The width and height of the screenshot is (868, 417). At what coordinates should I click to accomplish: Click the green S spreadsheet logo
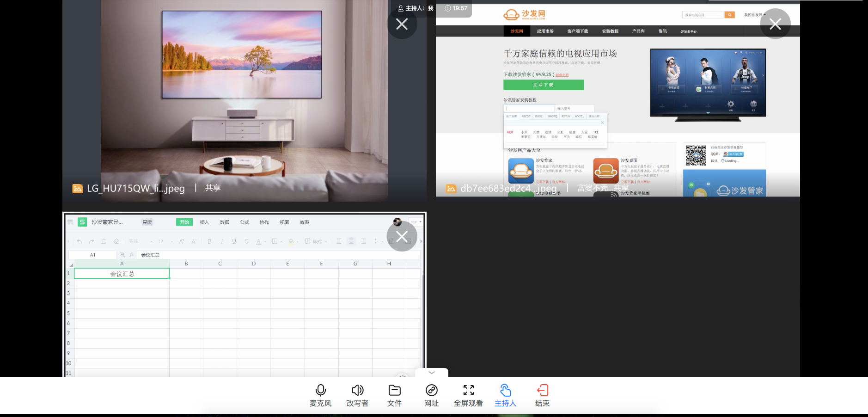pos(82,222)
